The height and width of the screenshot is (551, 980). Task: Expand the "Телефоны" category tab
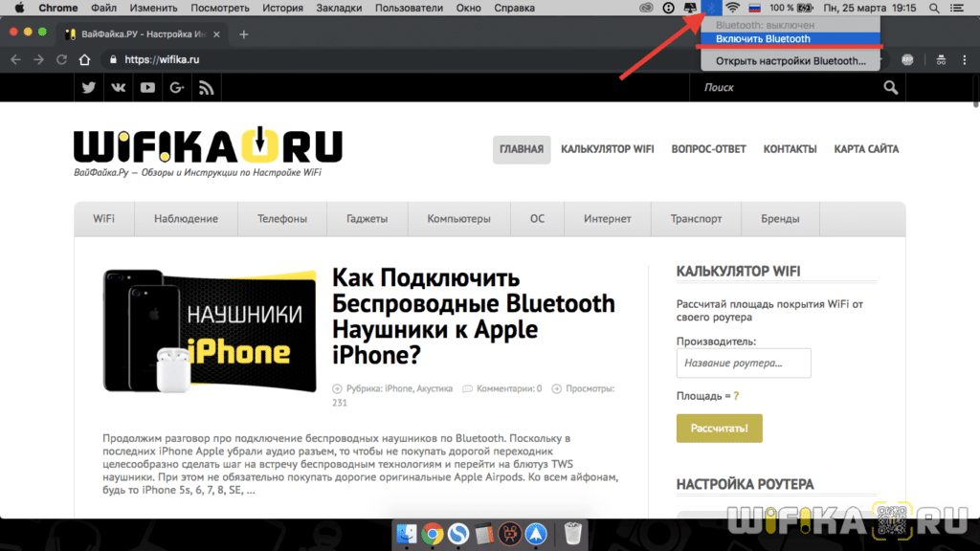point(282,218)
